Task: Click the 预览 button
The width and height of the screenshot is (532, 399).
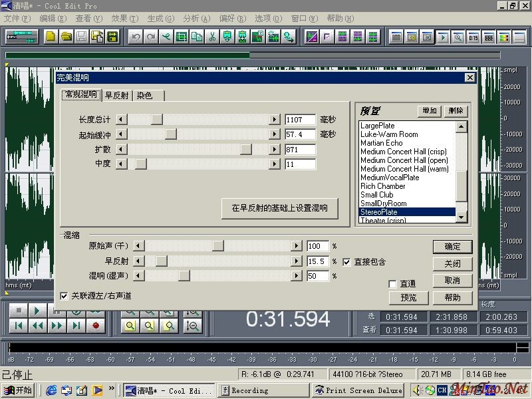Action: tap(409, 297)
